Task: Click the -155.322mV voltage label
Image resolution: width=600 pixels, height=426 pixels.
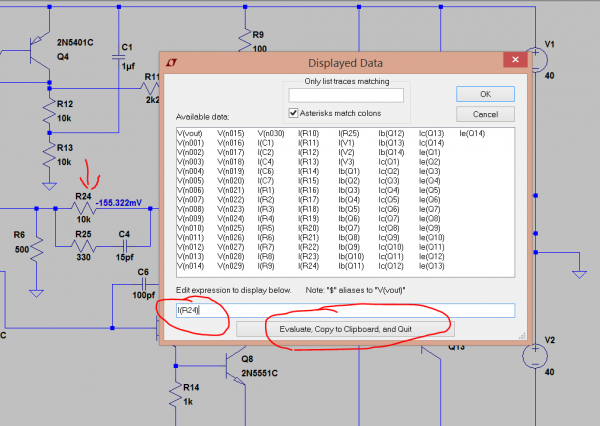Action: [x=119, y=203]
